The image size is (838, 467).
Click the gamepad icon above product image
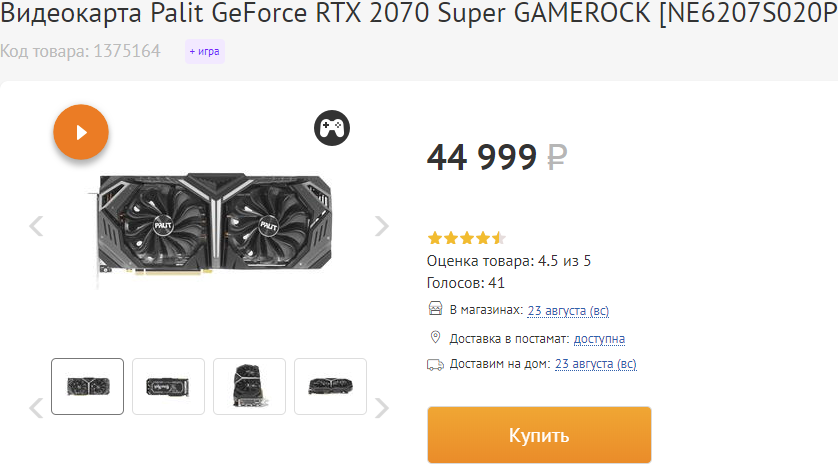[332, 128]
